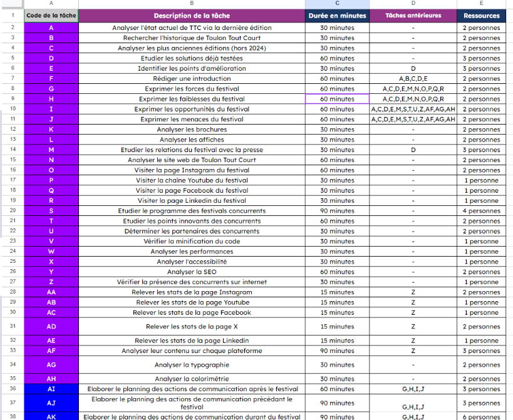The height and width of the screenshot is (420, 513).
Task: Click 'Exprimer les forces du festival' cell
Action: 192,89
